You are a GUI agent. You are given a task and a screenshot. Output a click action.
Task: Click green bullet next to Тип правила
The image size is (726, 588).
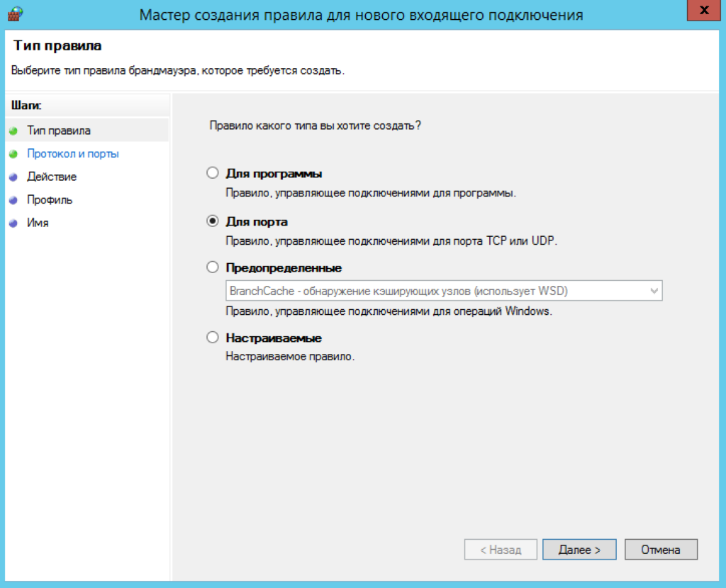coord(13,131)
